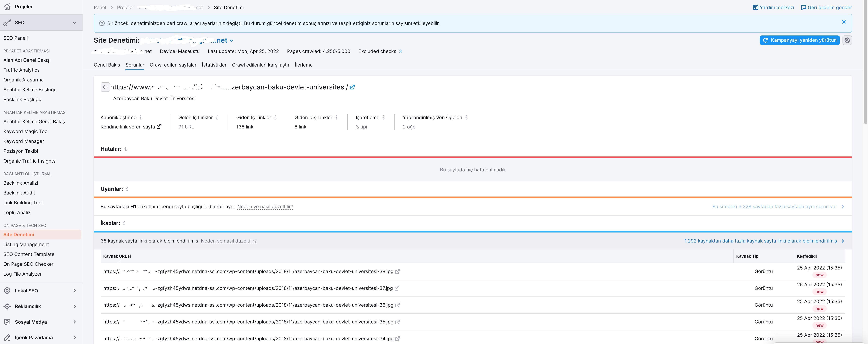Click the Geri bildirim gönder chat icon
Image resolution: width=868 pixels, height=344 pixels.
pos(804,7)
